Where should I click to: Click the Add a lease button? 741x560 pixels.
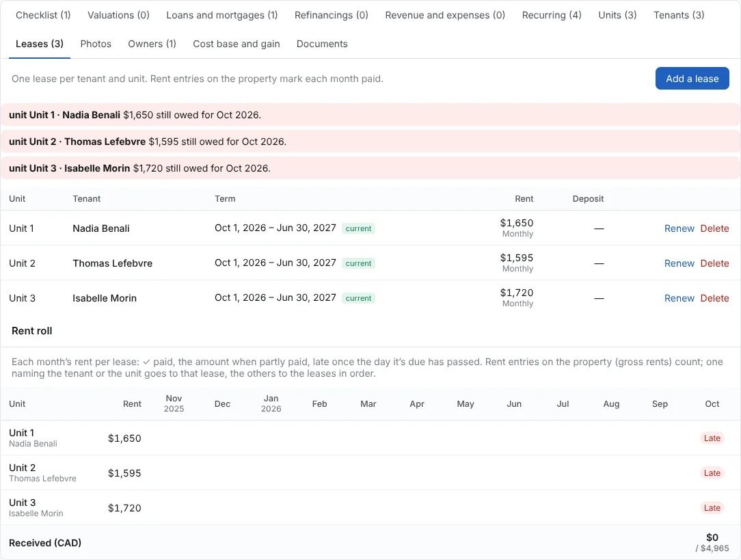(x=692, y=79)
